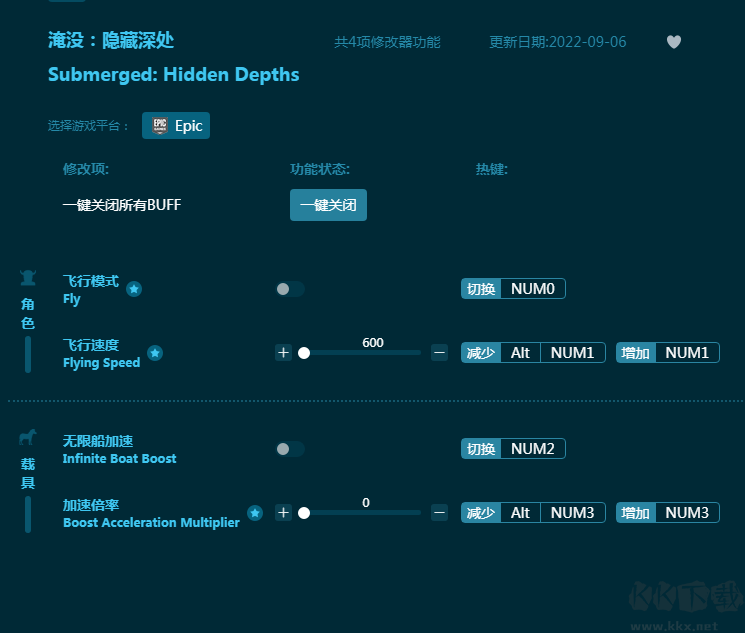Click the Flying Speed slider handle

pos(304,353)
